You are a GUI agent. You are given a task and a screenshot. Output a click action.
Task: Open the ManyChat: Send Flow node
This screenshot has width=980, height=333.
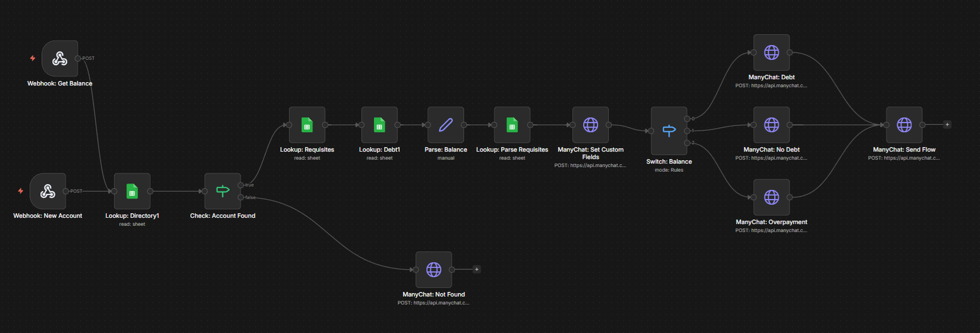904,125
